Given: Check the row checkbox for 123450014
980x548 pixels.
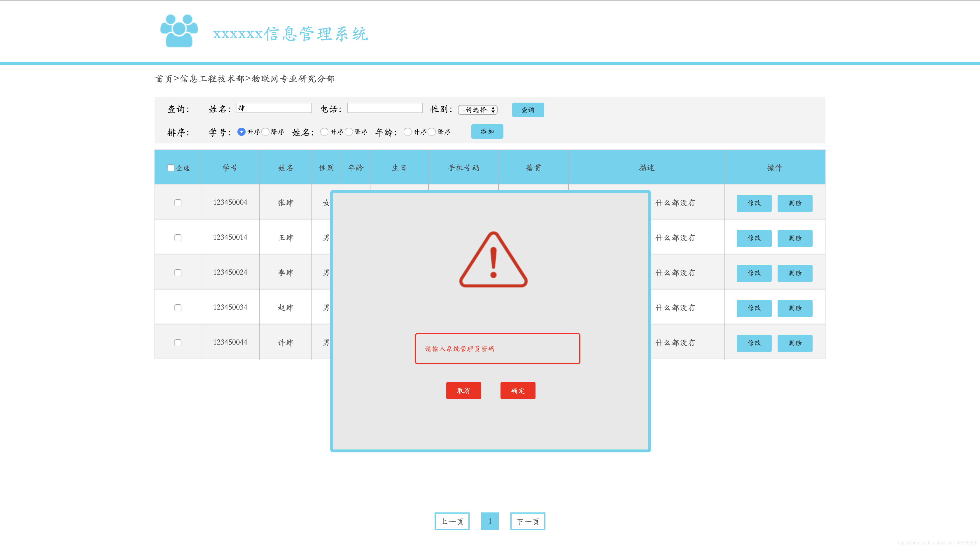Looking at the screenshot, I should coord(178,238).
